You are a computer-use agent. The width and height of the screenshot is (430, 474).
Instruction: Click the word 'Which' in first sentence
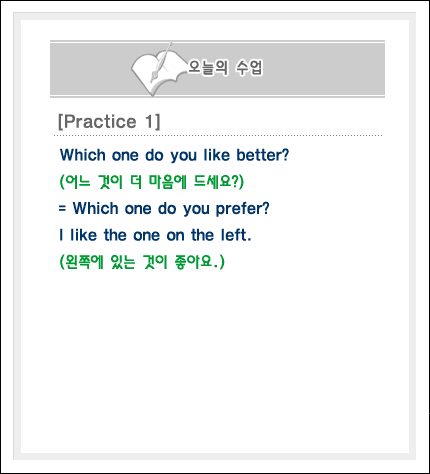point(83,155)
